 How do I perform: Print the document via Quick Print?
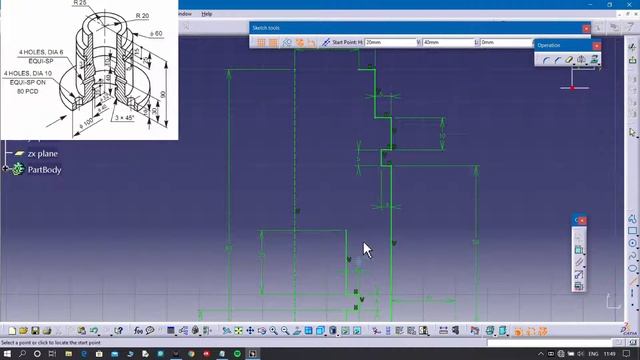(x=47, y=331)
